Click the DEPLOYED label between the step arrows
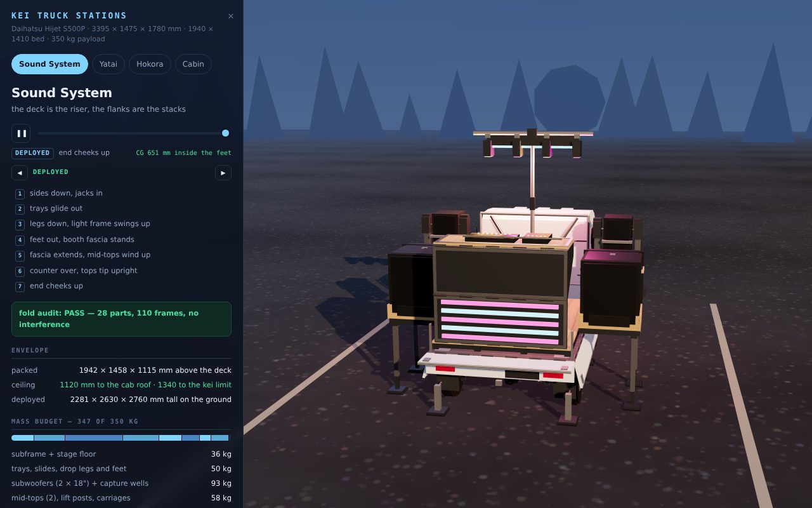The image size is (812, 508). (51, 172)
